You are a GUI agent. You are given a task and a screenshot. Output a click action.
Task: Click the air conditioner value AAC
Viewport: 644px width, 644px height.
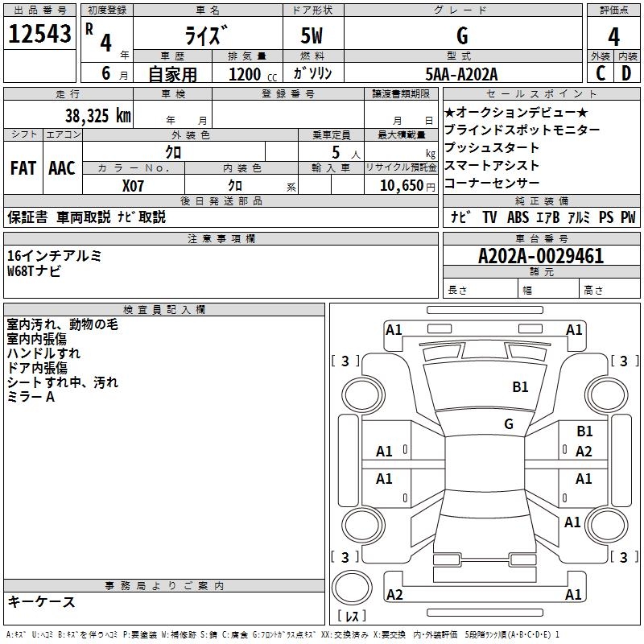pyautogui.click(x=62, y=168)
